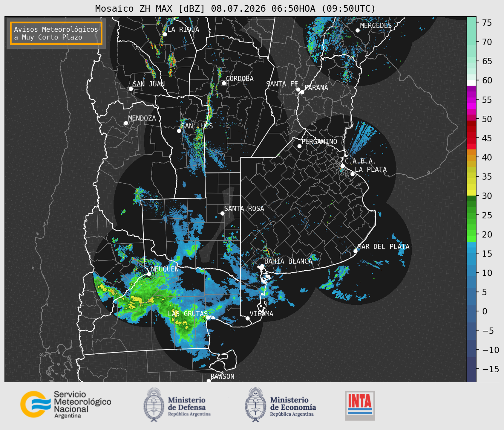Click the Servicio Meteorológico Nacional logo

coord(66,405)
